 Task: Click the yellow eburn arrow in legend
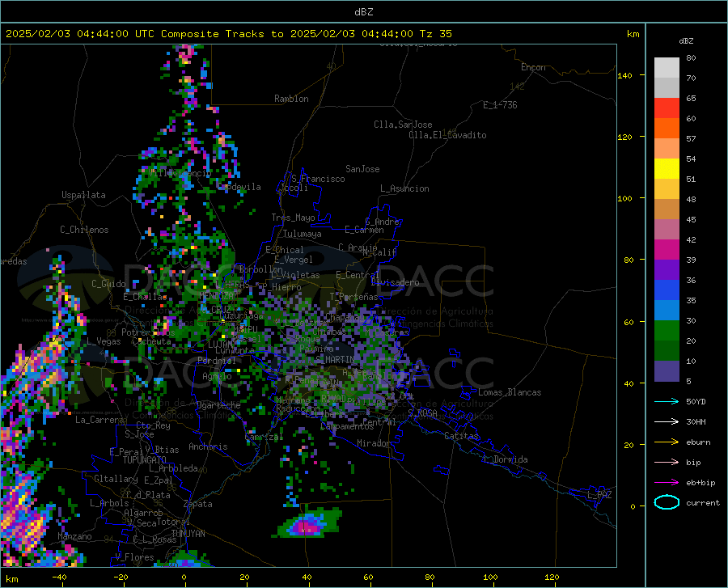tap(667, 442)
